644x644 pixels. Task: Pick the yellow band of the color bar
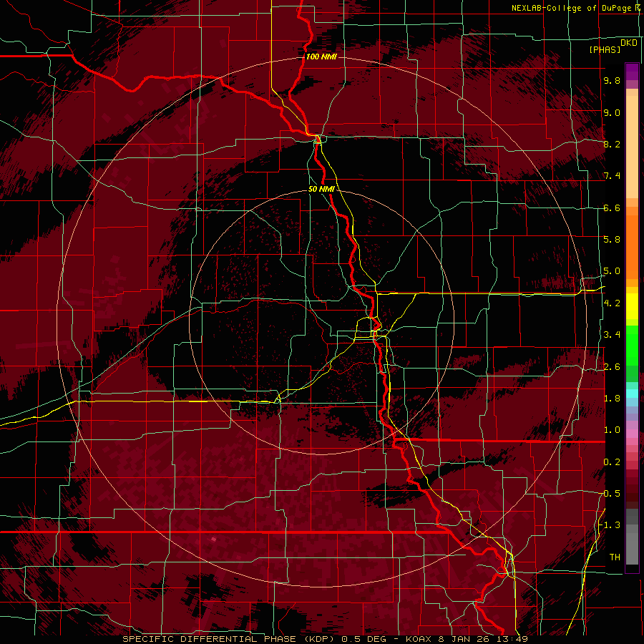[632, 306]
